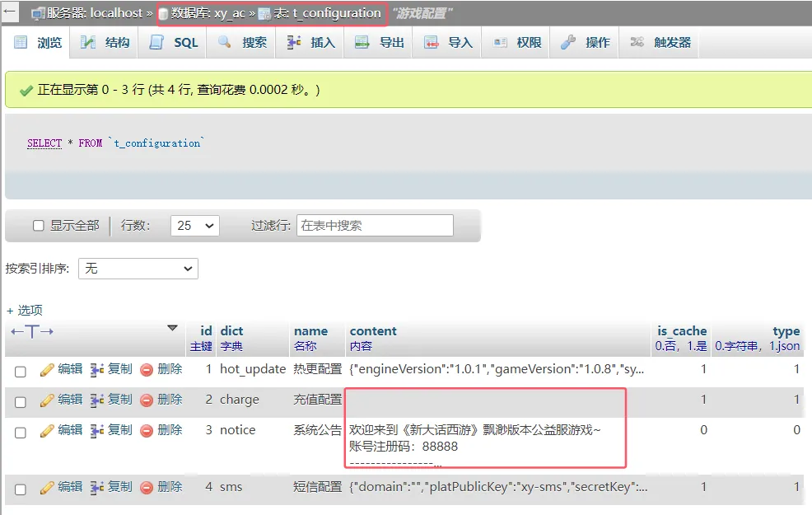Click the full texts toggle arrows icon
Image resolution: width=812 pixels, height=515 pixels.
[32, 331]
